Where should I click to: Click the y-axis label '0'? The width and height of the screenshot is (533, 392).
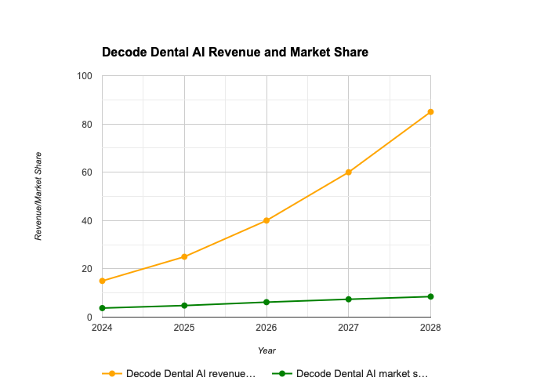coord(89,318)
